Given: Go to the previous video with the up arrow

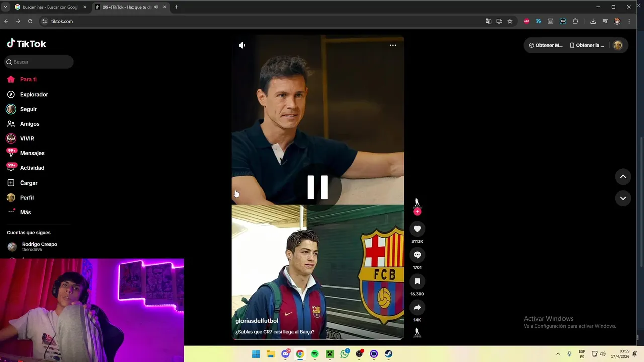Looking at the screenshot, I should 623,176.
